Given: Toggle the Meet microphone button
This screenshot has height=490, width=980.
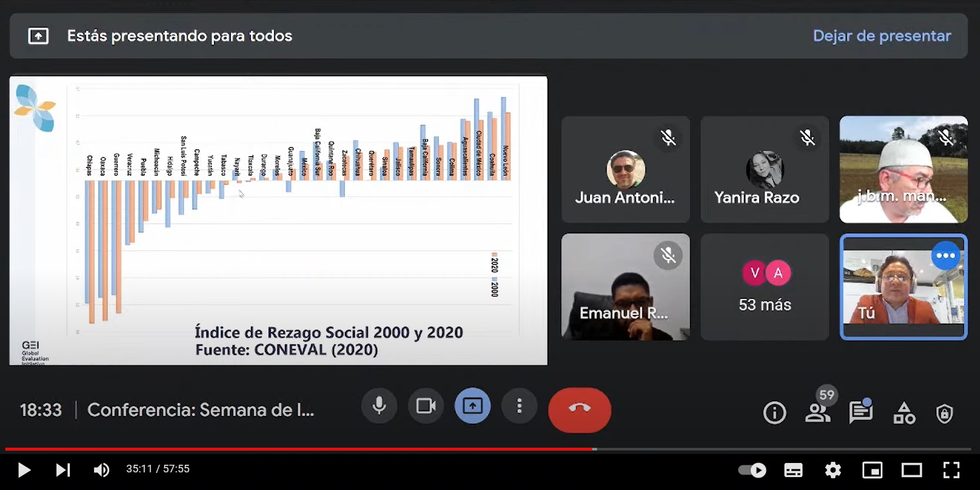Looking at the screenshot, I should point(379,406).
